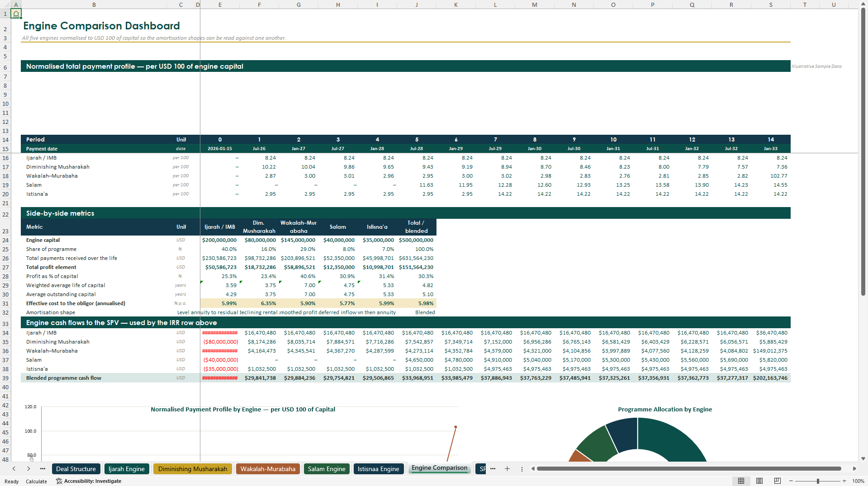
Task: Click the Engine Comparison Dashboard title
Action: pyautogui.click(x=101, y=26)
